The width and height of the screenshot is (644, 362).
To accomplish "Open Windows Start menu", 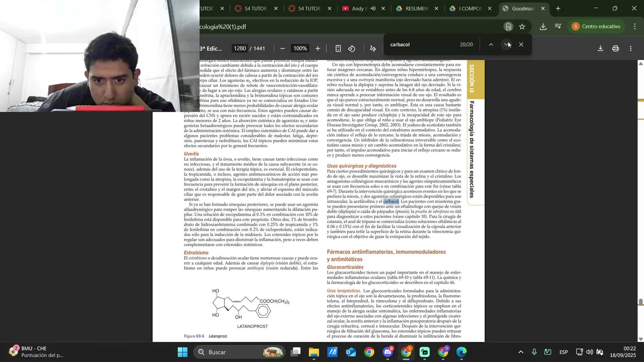I will tap(183, 352).
